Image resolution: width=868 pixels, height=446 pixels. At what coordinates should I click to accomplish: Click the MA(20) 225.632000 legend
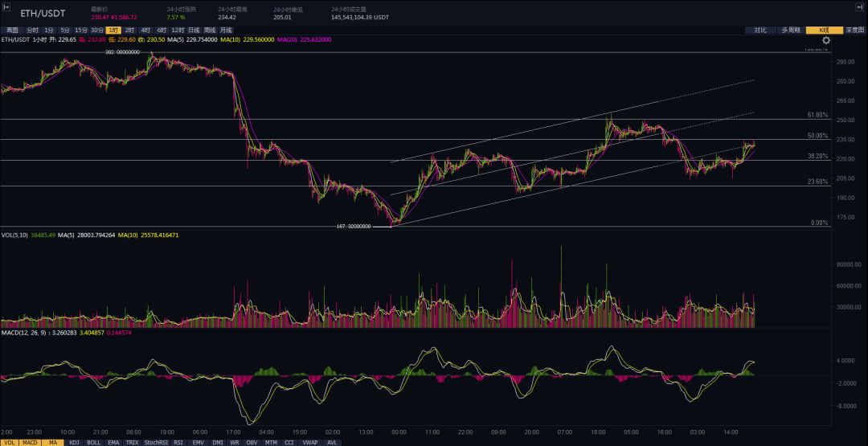point(305,40)
